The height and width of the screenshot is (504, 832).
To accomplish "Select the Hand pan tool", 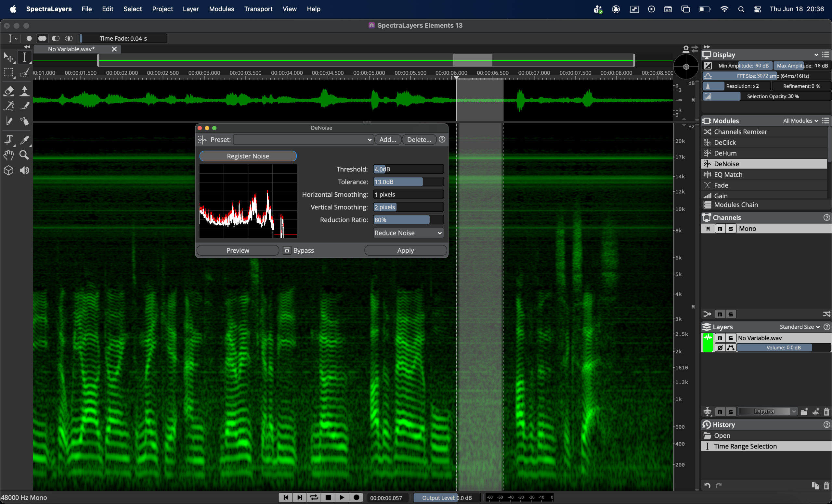I will coord(8,155).
